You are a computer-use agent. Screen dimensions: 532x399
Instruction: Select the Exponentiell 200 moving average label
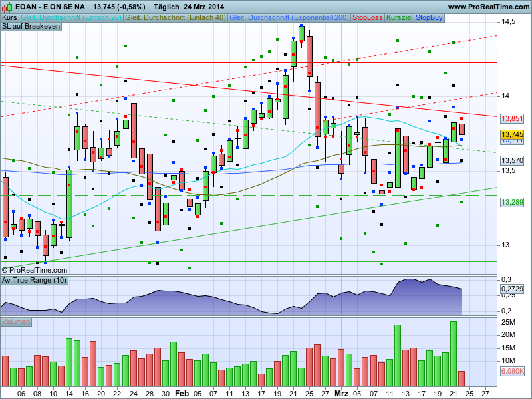coord(289,18)
